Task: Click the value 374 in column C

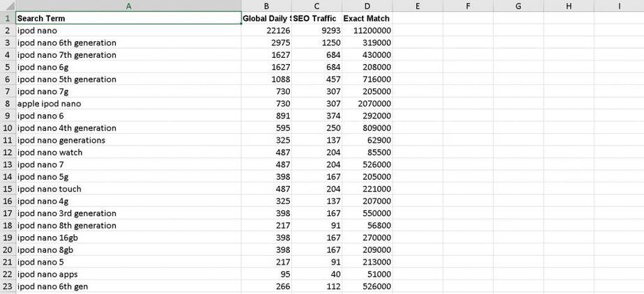Action: pos(316,116)
